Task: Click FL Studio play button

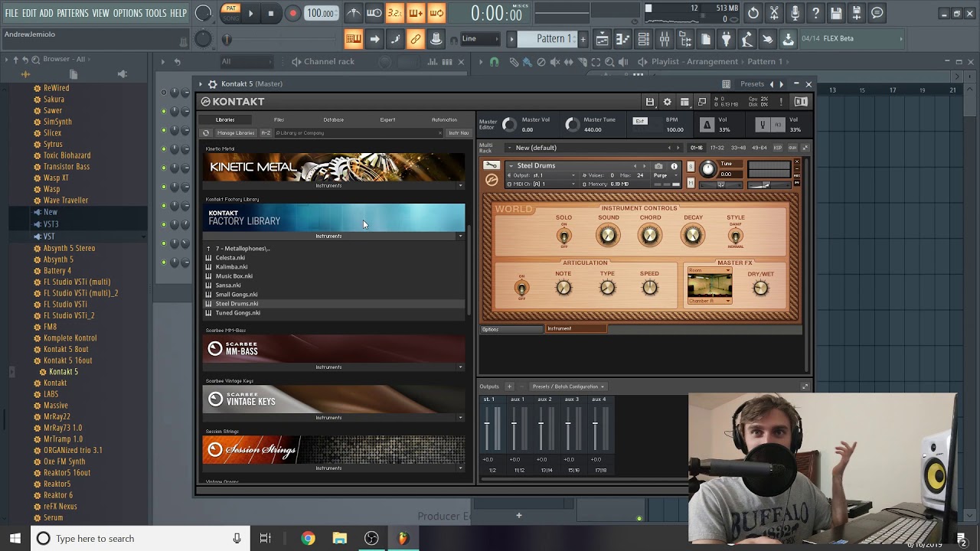Action: [250, 13]
